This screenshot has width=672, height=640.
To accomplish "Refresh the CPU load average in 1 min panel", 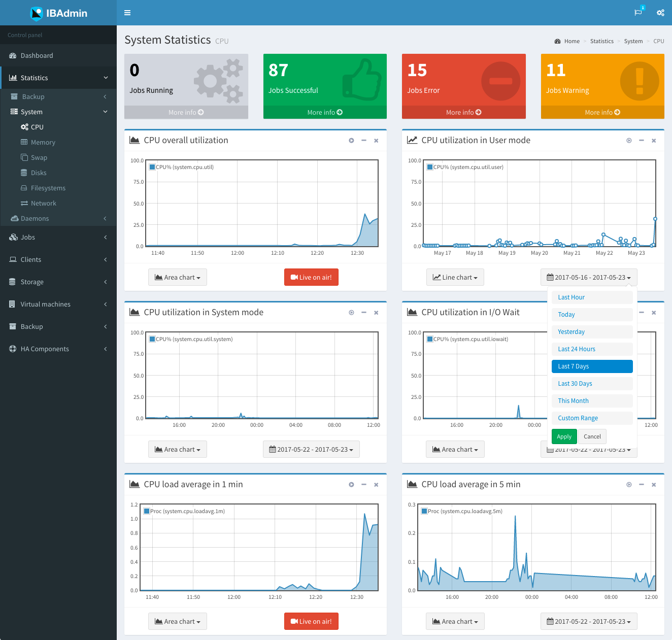I will pos(351,485).
